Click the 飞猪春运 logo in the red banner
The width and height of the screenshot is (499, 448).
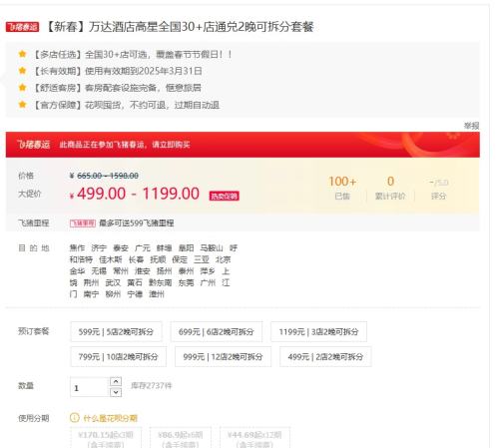coord(33,145)
